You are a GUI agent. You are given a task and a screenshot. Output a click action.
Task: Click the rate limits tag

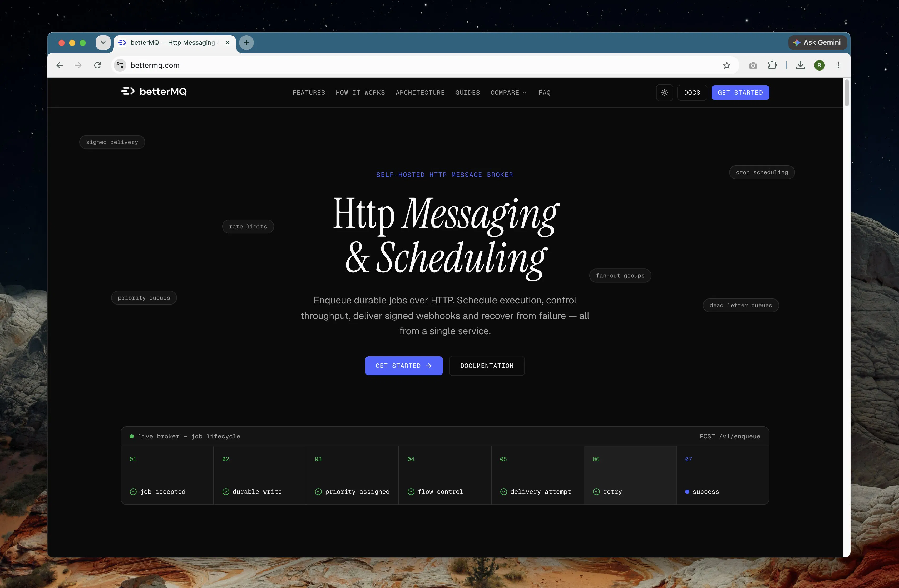click(248, 227)
